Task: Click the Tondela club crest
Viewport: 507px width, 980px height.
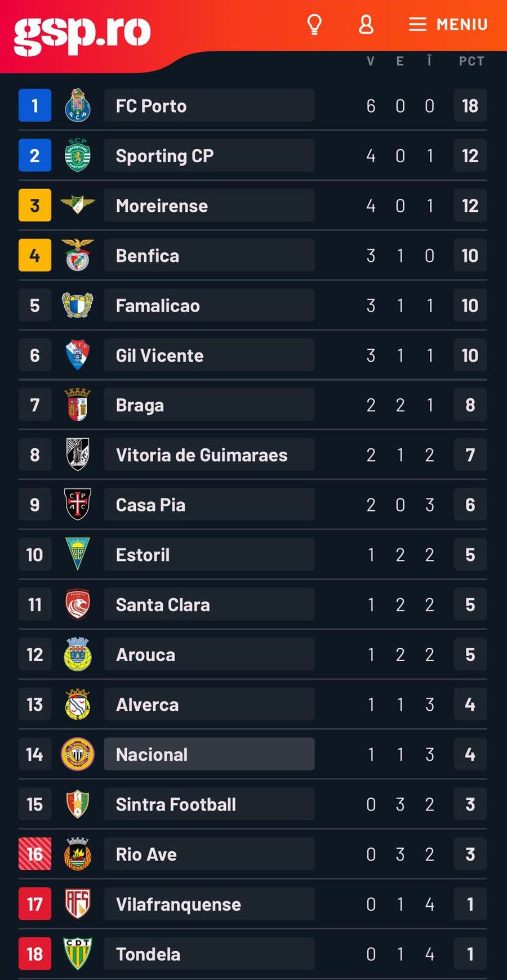Action: [x=78, y=954]
